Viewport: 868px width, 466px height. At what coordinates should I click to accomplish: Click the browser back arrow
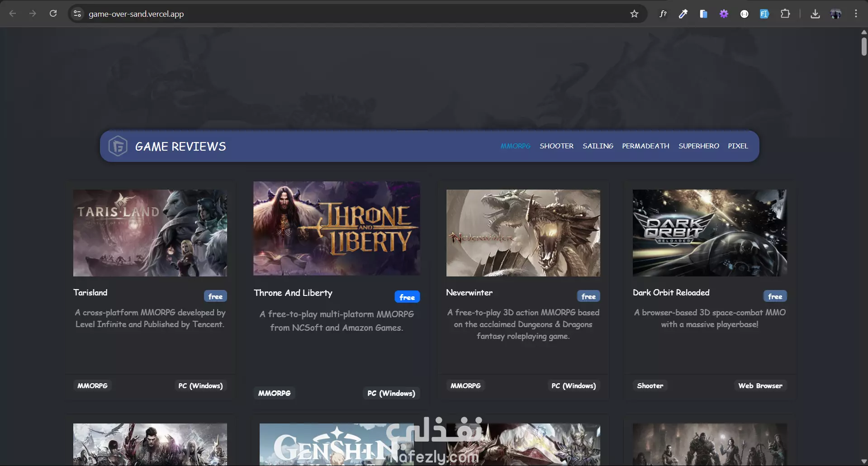click(13, 14)
